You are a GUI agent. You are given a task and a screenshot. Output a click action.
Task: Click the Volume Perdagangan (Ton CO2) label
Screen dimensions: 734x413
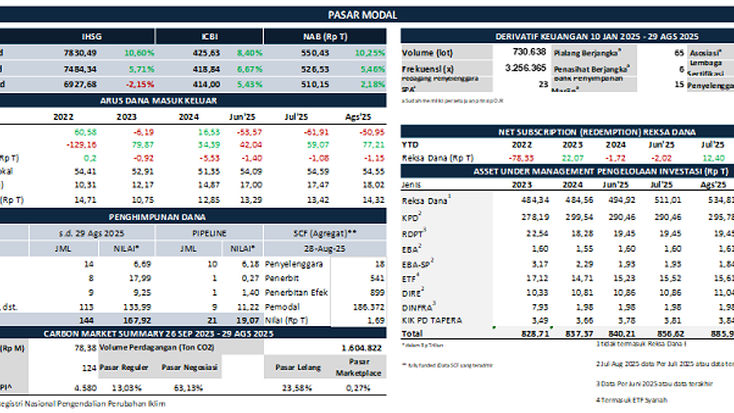[x=157, y=347]
